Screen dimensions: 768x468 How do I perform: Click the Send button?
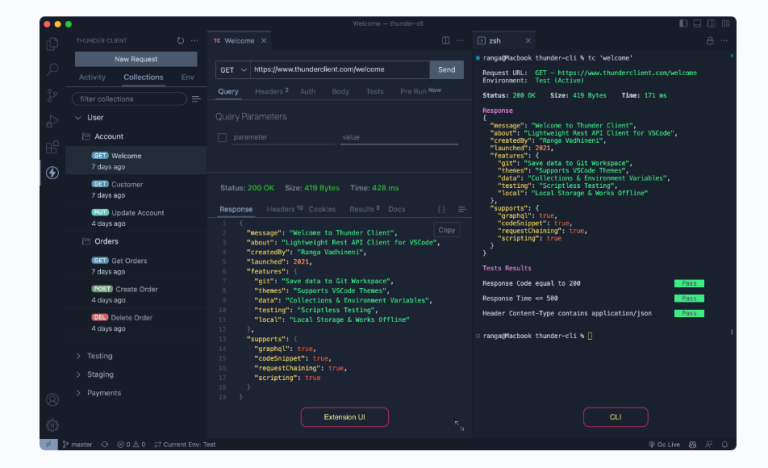tap(446, 70)
